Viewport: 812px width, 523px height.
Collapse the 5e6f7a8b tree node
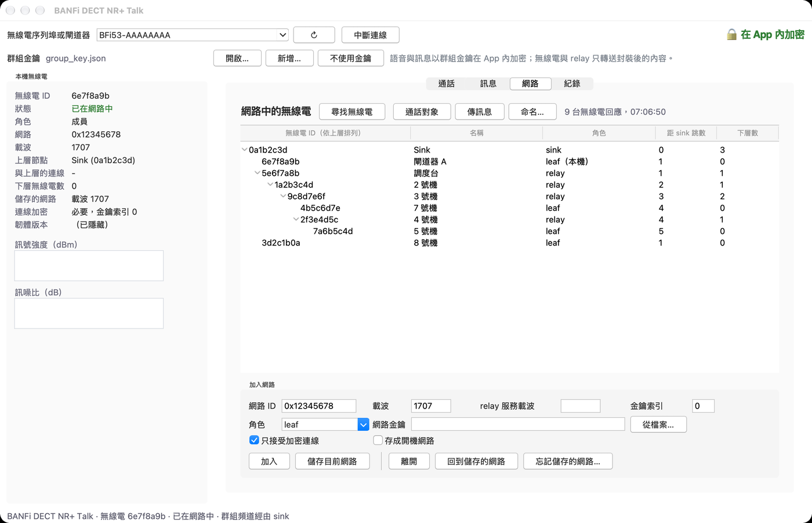pos(257,173)
